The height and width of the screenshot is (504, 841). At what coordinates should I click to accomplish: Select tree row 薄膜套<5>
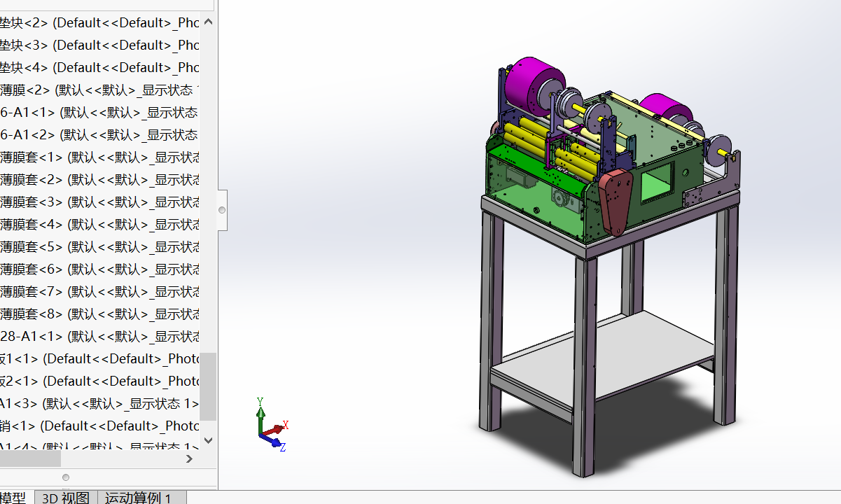(99, 246)
